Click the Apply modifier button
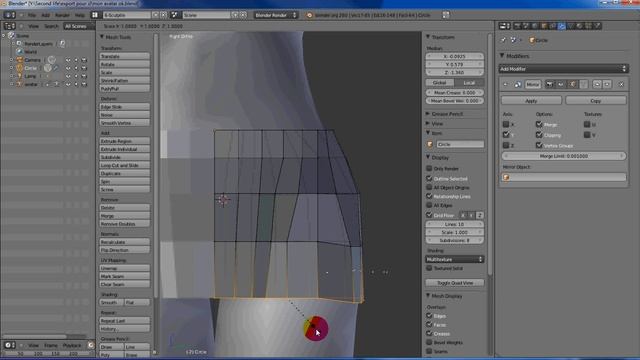The width and height of the screenshot is (640, 360). click(531, 100)
